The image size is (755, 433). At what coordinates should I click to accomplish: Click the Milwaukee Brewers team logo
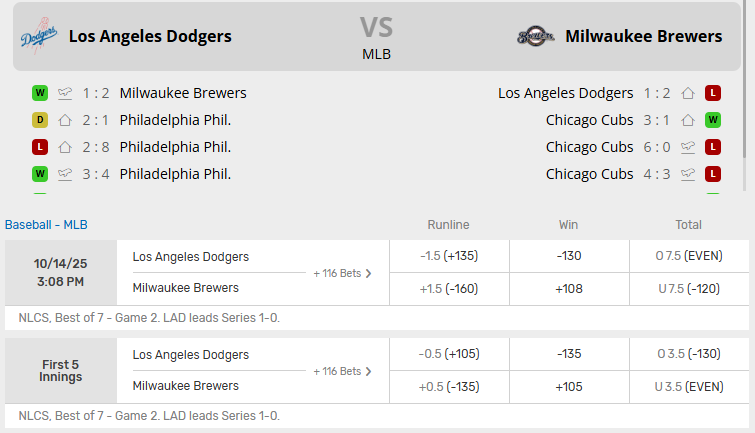tap(536, 37)
